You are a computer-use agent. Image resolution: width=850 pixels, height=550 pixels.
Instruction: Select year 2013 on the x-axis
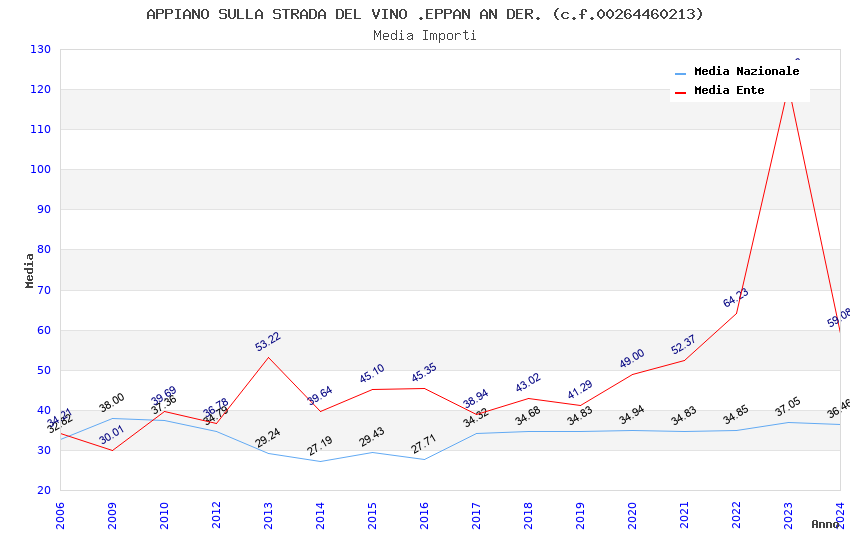[x=268, y=515]
